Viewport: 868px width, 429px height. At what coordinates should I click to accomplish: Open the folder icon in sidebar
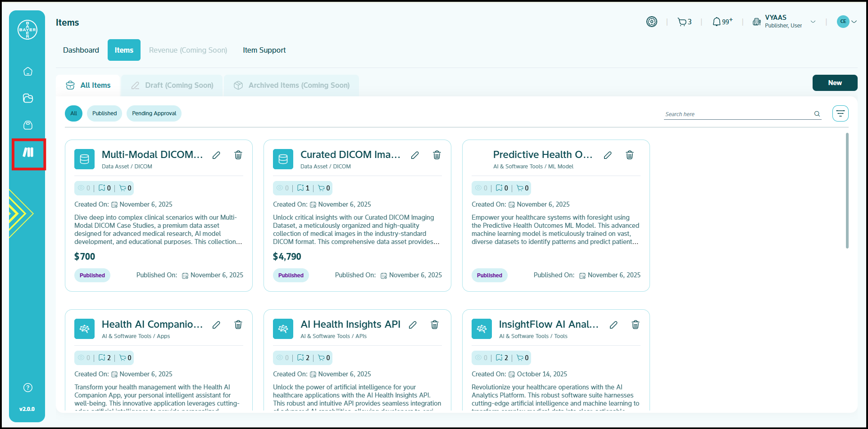pyautogui.click(x=28, y=98)
